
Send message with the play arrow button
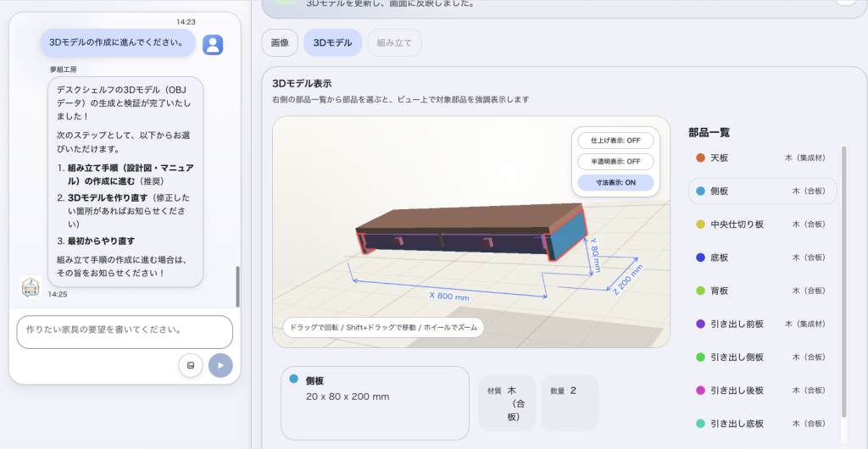[220, 365]
